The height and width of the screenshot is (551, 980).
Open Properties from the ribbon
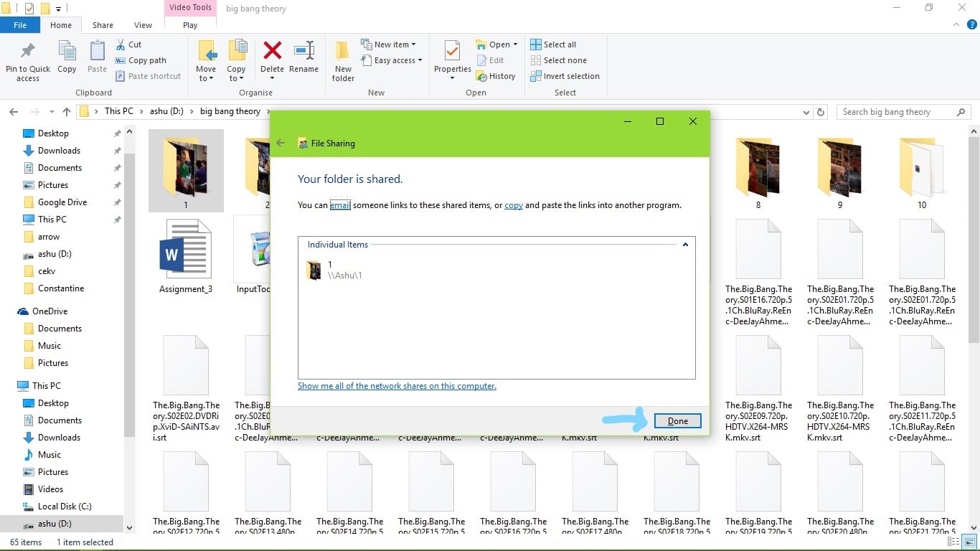pos(452,61)
